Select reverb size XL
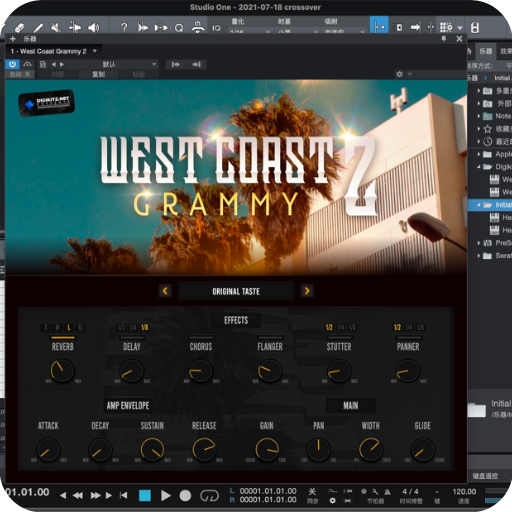Screen dimensions: 512x512 coord(80,327)
